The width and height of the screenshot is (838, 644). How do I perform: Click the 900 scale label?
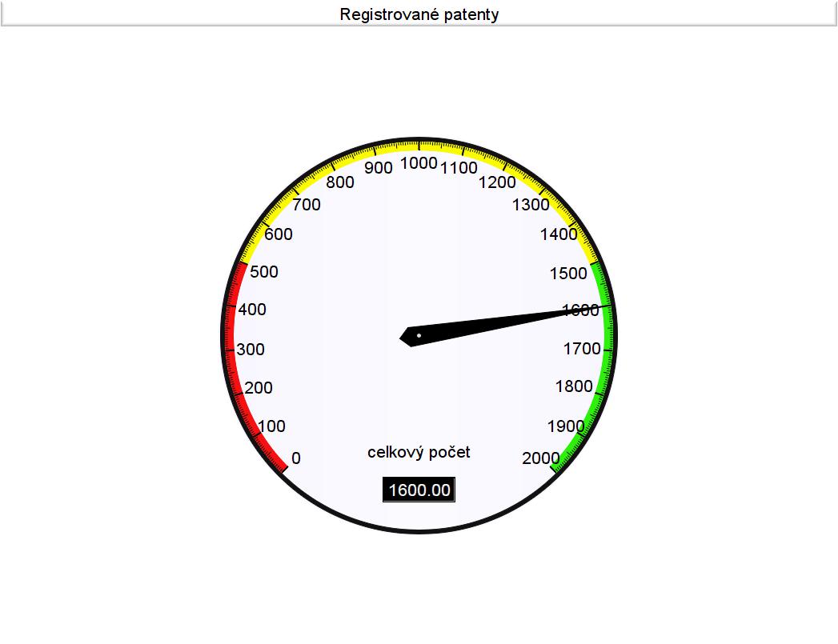click(x=379, y=168)
